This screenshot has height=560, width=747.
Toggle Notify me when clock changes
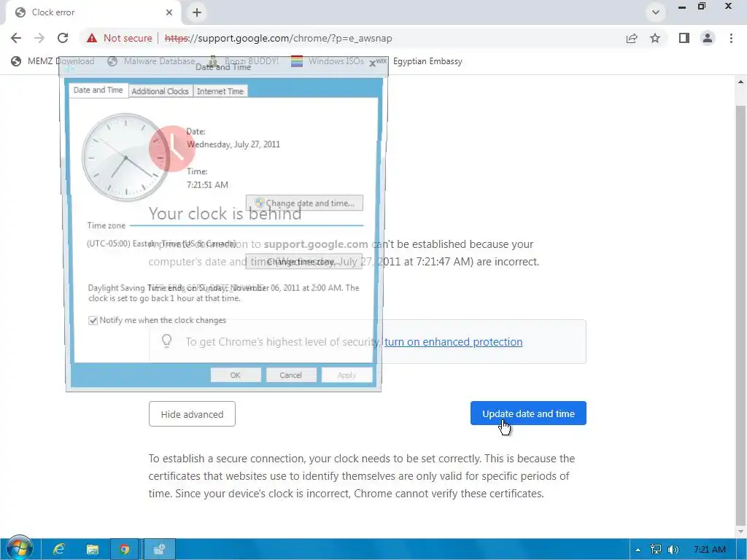pos(93,321)
